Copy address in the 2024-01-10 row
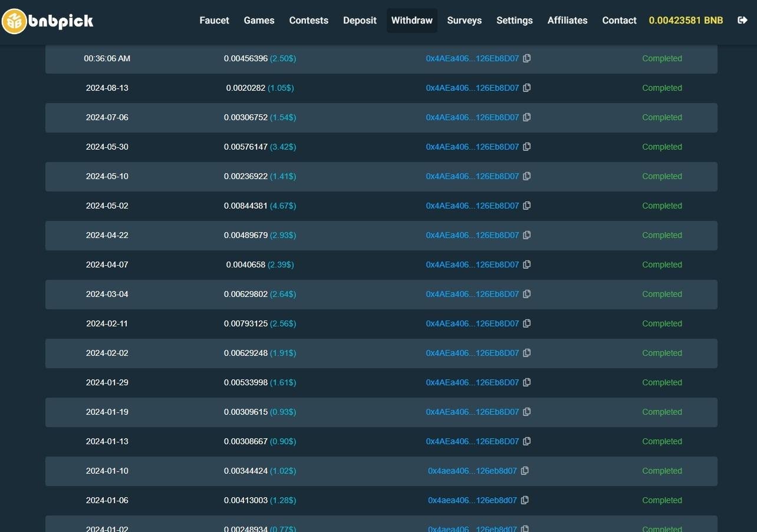 525,471
